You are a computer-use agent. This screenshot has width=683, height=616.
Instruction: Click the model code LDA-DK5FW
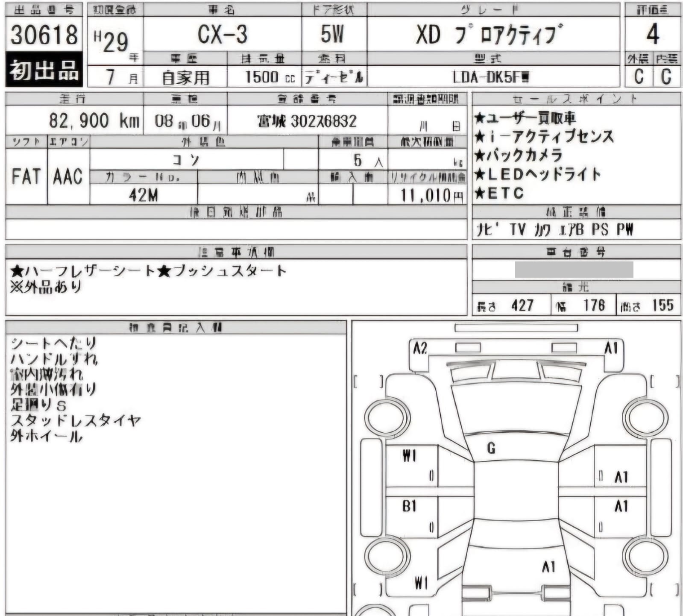pyautogui.click(x=491, y=77)
